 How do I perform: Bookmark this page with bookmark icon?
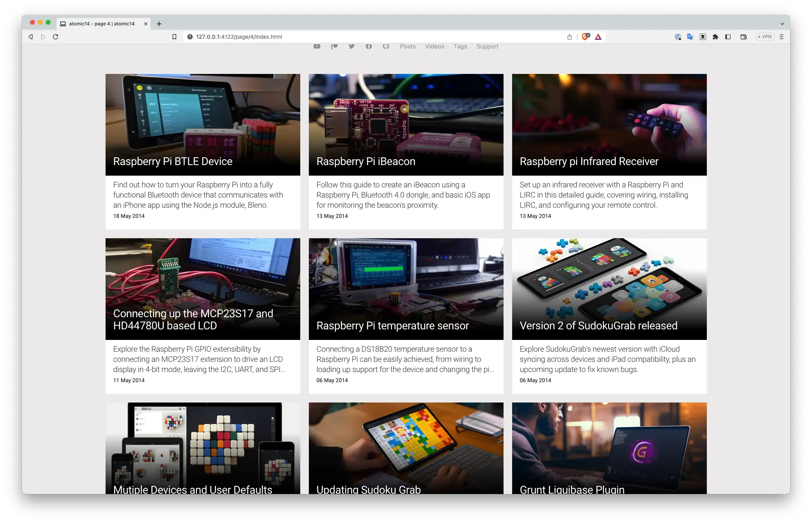tap(174, 37)
